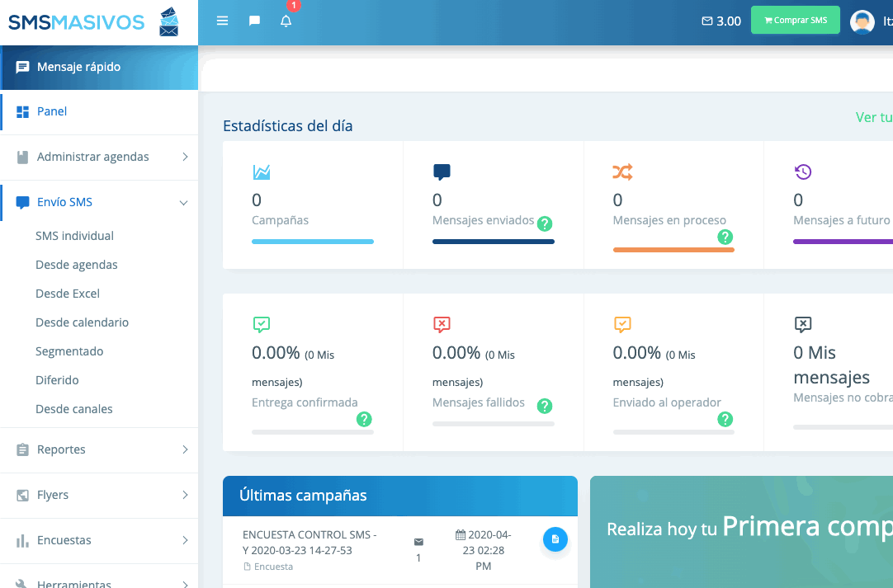Image resolution: width=893 pixels, height=588 pixels.
Task: Open the Reportes menu
Action: [99, 449]
